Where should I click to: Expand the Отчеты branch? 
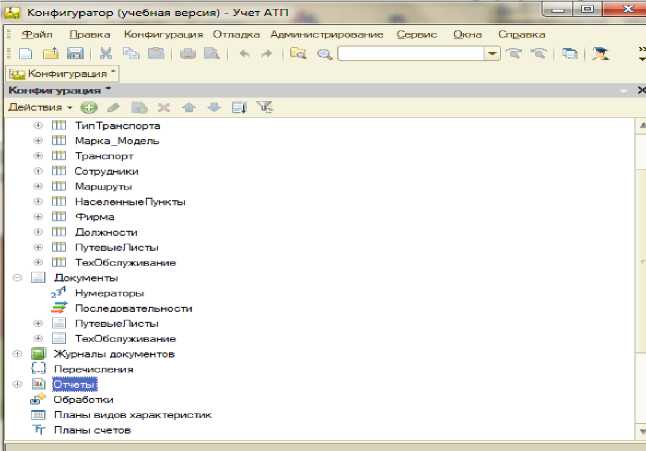[x=17, y=384]
